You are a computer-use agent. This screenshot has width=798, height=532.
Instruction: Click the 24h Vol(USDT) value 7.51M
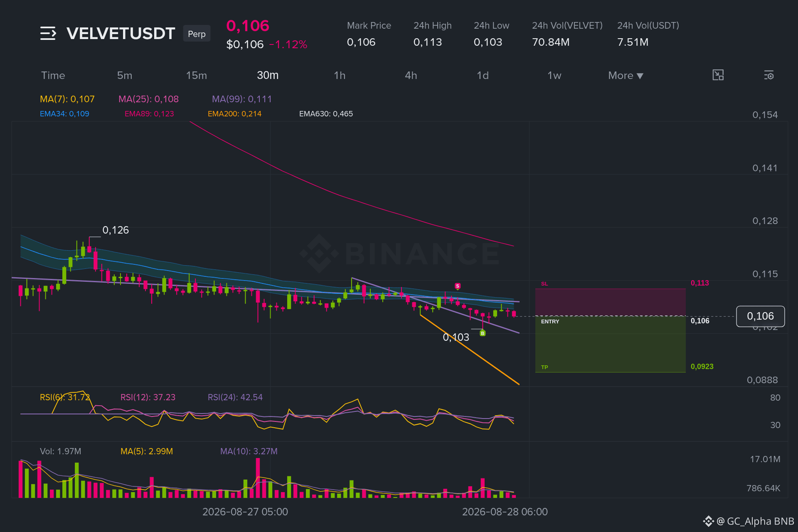coord(633,42)
